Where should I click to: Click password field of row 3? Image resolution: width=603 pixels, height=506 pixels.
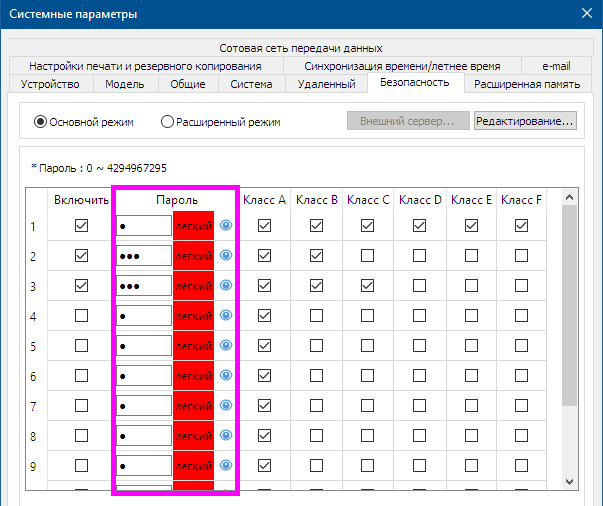click(144, 286)
